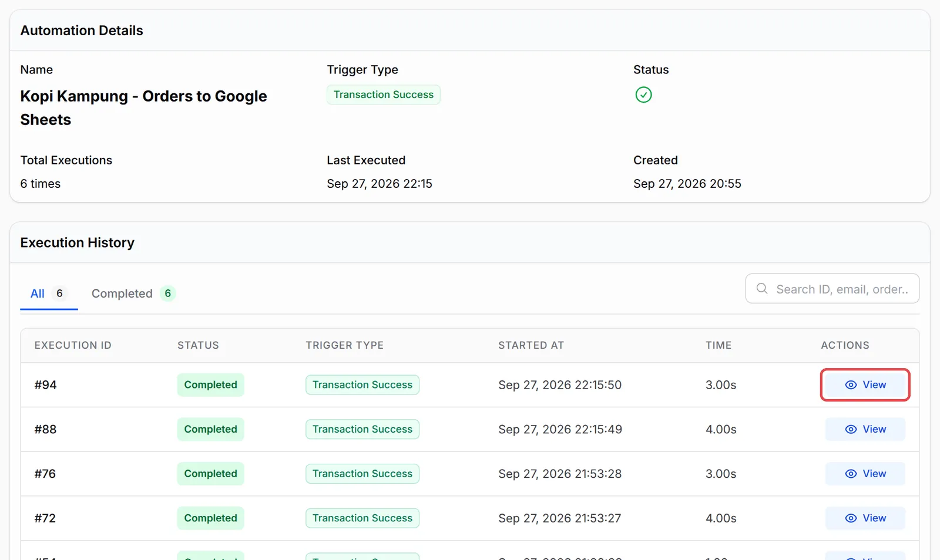This screenshot has height=560, width=940.
Task: Click Transaction Success badge in row #76
Action: (362, 474)
